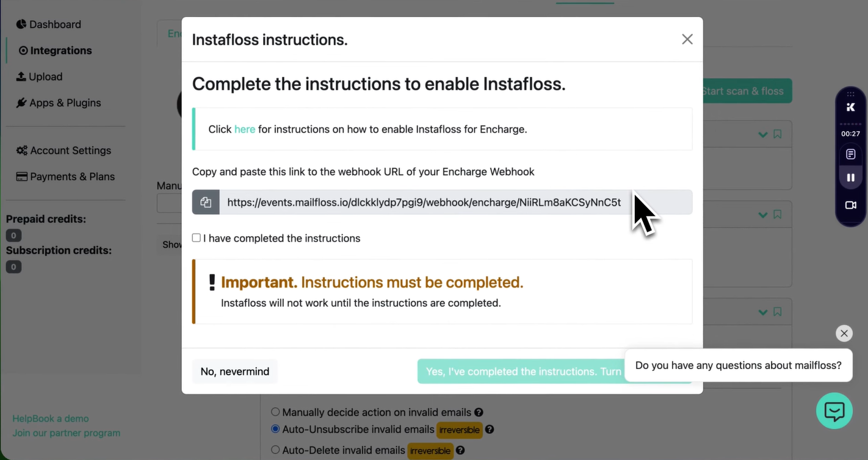Select Manually decide action on invalid emails
The image size is (868, 460).
(275, 412)
